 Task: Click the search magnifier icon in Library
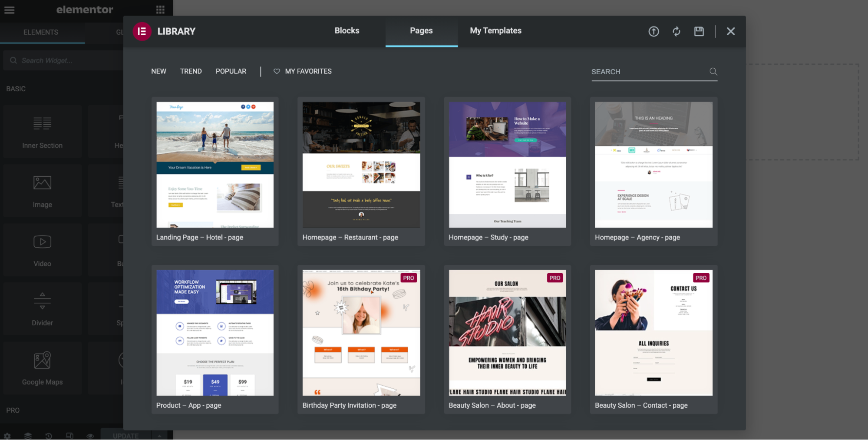[x=713, y=71]
